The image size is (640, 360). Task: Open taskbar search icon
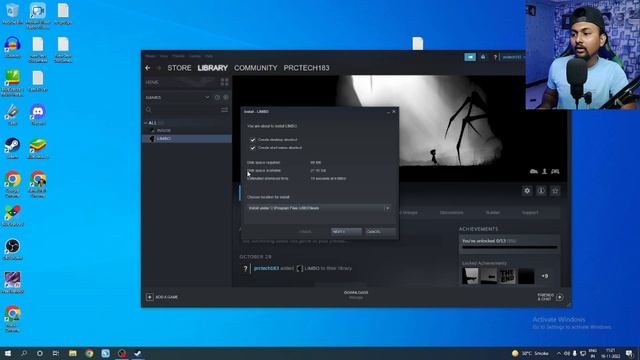coord(24,353)
